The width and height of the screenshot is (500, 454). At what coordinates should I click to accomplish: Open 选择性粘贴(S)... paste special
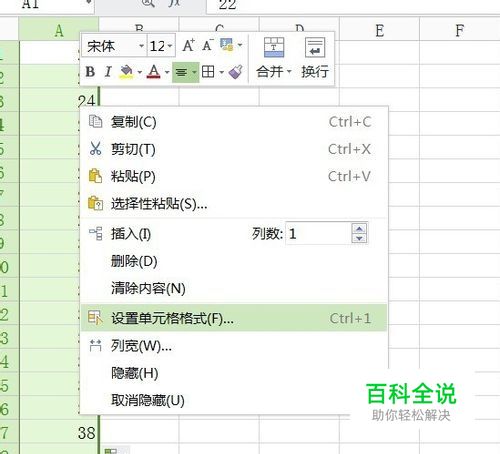[x=234, y=203]
